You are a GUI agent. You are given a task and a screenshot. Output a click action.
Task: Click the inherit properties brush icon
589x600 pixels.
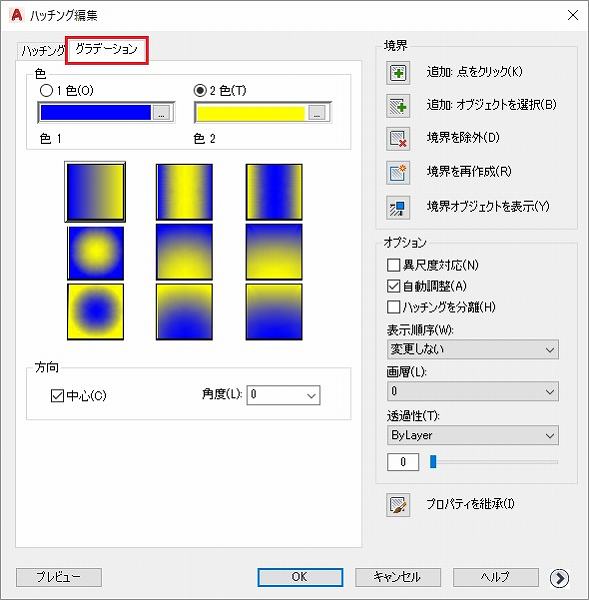(398, 505)
